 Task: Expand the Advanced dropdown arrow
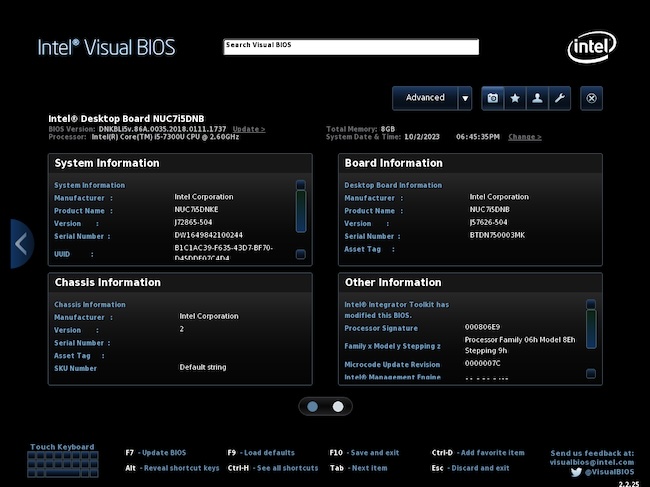coord(465,98)
